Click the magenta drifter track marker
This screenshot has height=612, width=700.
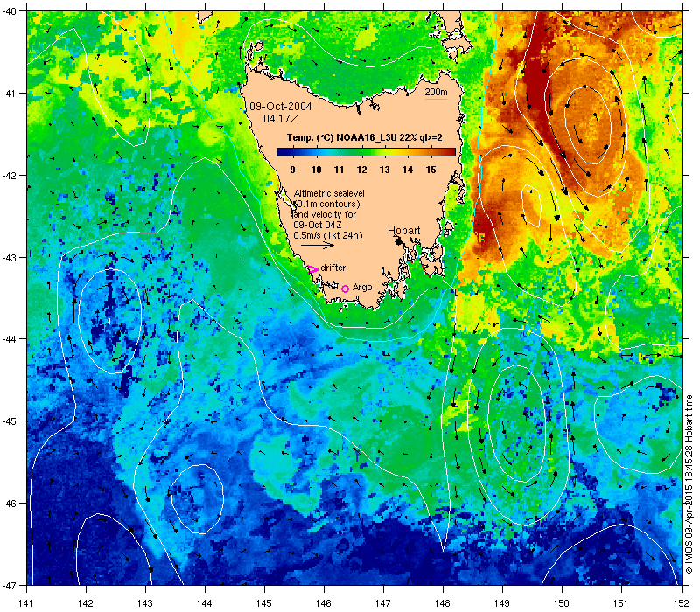312,269
